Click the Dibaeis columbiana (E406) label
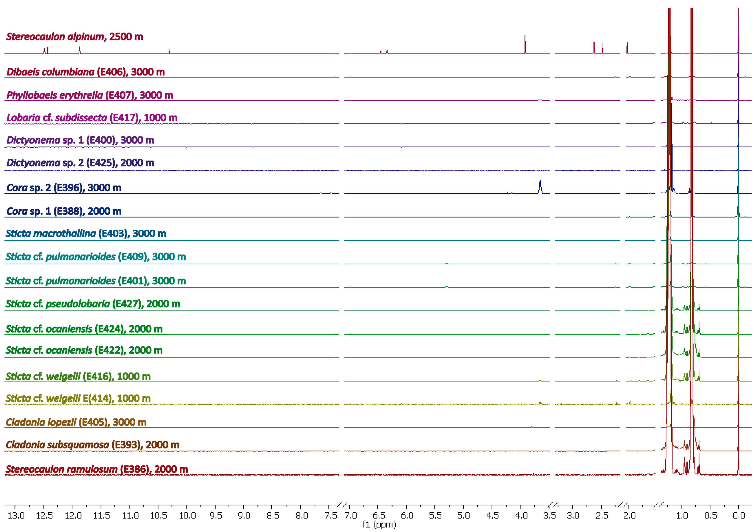Image resolution: width=756 pixels, height=532 pixels. (x=86, y=72)
